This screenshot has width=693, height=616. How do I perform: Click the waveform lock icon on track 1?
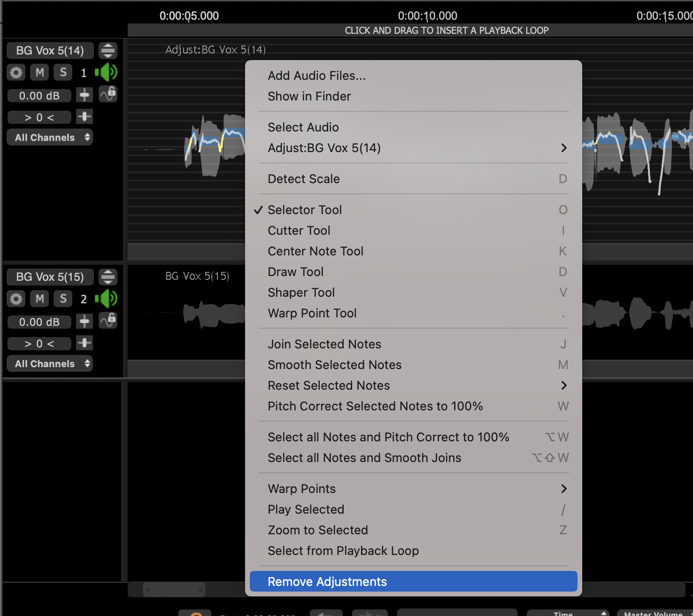point(108,94)
